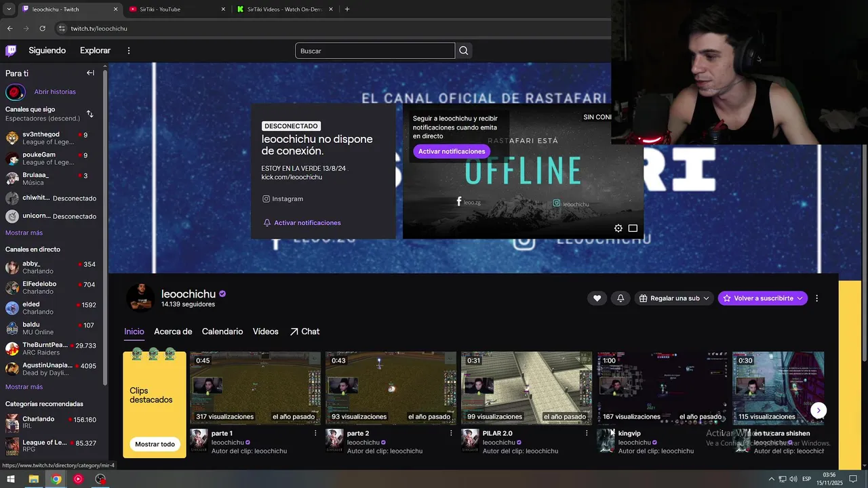Switch to SirTiki - YouTube browser tab

(178, 9)
